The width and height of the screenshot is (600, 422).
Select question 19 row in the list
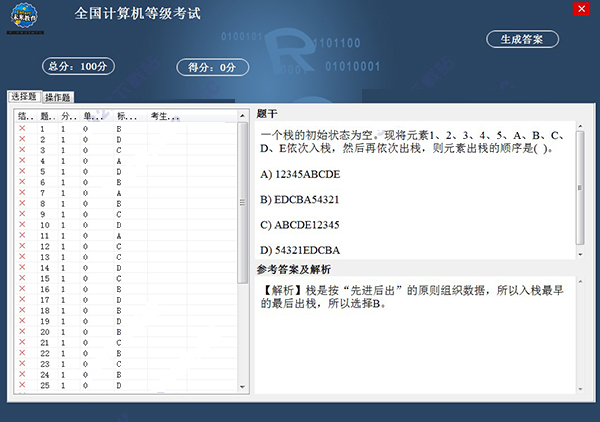pyautogui.click(x=126, y=321)
